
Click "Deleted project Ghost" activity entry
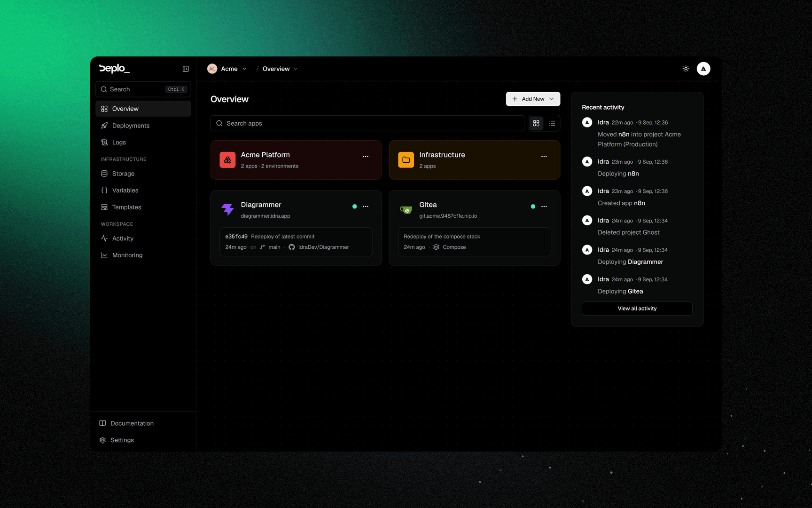coord(628,232)
